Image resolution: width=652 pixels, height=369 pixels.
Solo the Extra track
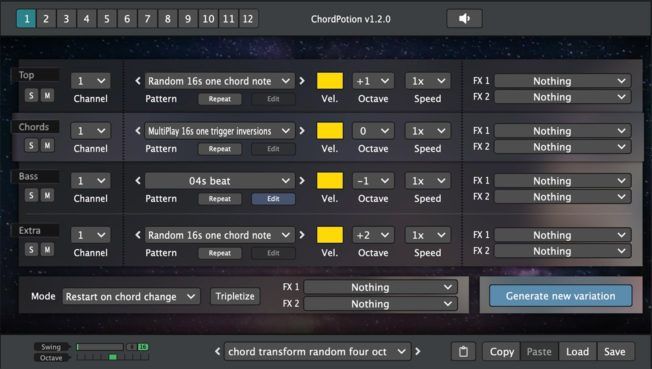tap(31, 249)
